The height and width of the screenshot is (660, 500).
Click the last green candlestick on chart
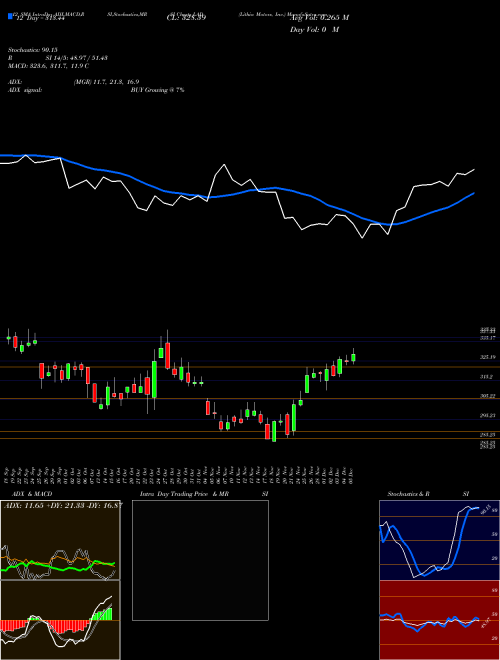point(353,357)
